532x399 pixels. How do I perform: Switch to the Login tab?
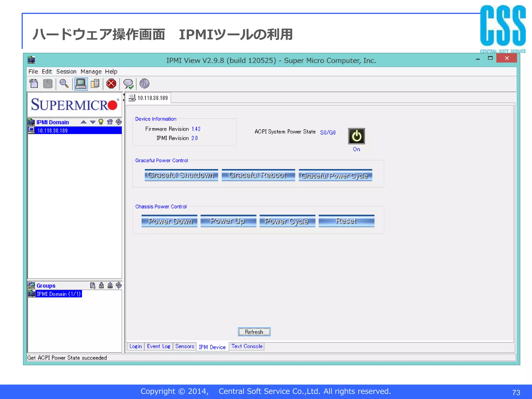pos(136,346)
